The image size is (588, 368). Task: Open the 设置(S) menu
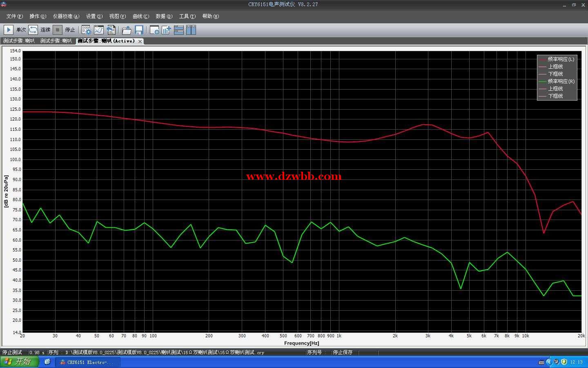point(94,16)
